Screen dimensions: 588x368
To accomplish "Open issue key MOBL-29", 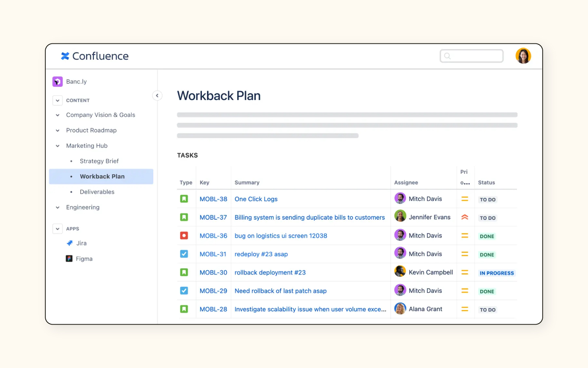I will (213, 291).
